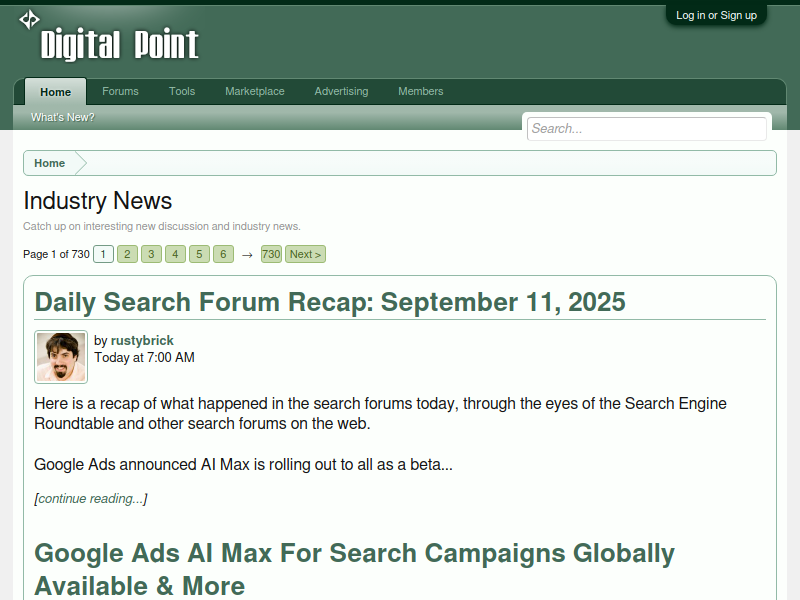Click the continue reading link
This screenshot has width=800, height=600.
[91, 498]
